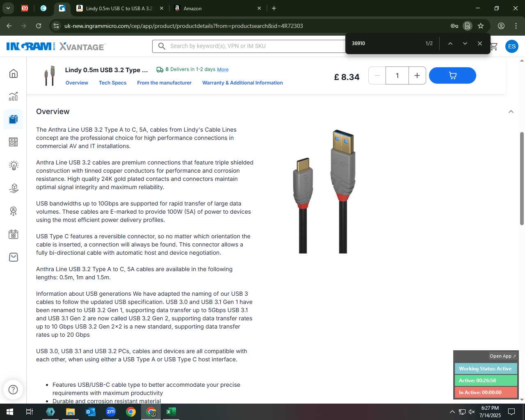
Task: Bookmark this page with the star icon
Action: coord(481,26)
